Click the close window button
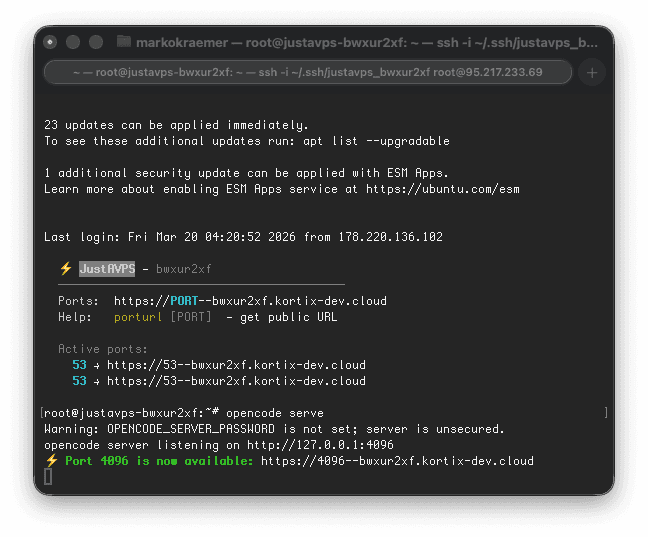Image resolution: width=648 pixels, height=537 pixels. click(x=50, y=42)
